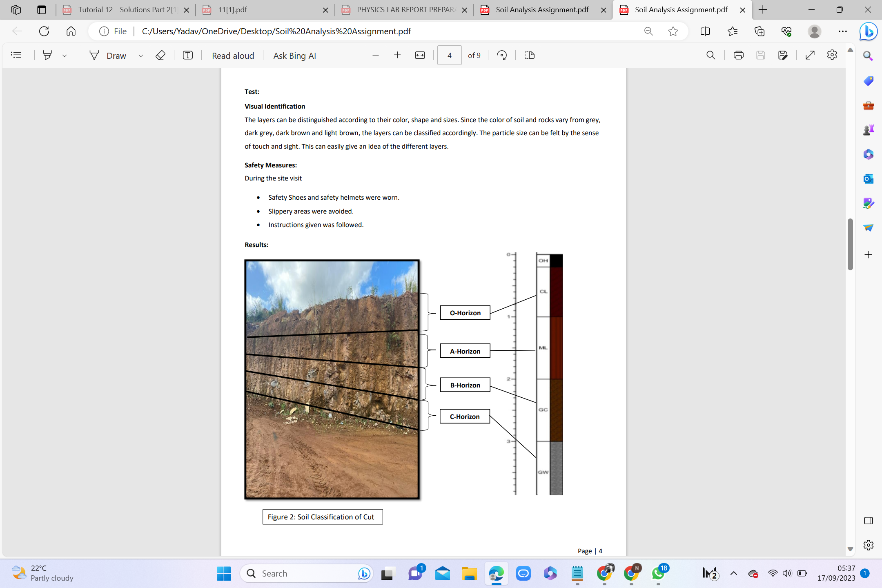Screen dimensions: 882x588
Task: Print the PDF using the printer icon
Action: (x=738, y=55)
